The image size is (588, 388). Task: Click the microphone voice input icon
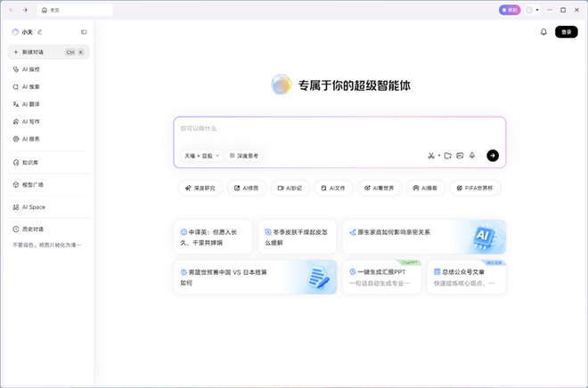472,156
